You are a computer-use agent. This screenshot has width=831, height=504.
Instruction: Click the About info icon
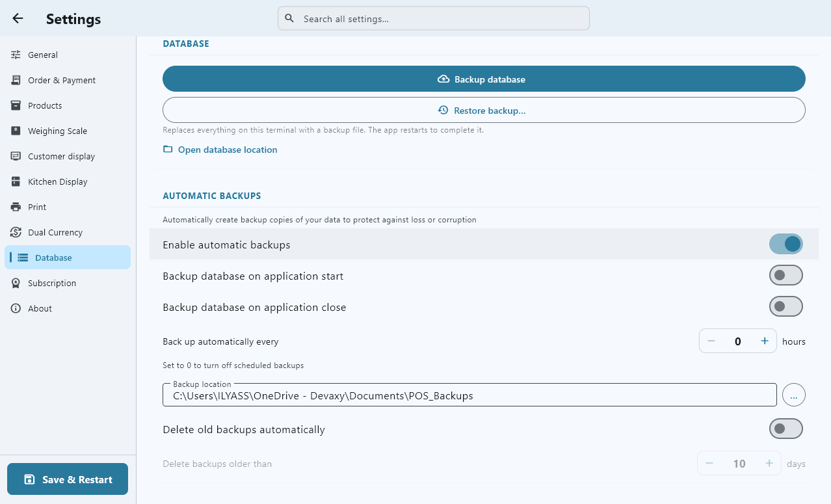[16, 308]
